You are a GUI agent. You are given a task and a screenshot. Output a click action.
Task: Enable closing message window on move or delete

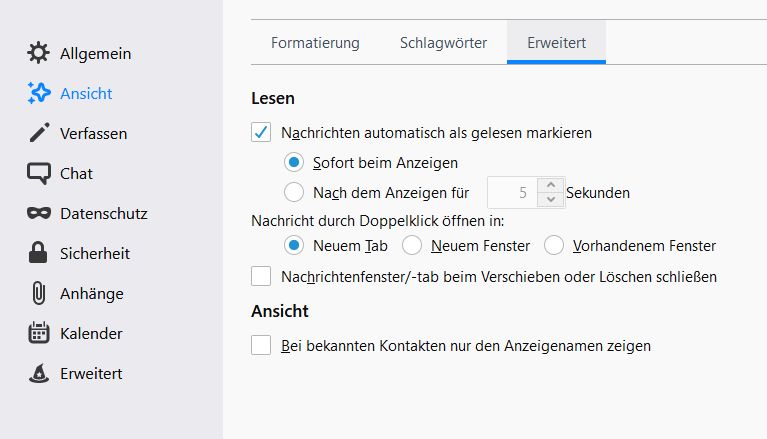click(x=261, y=276)
